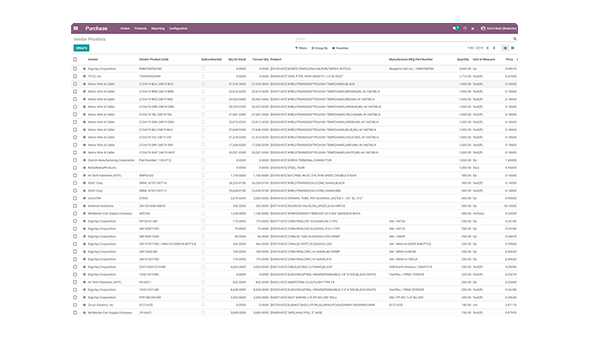Open the CoorsTek vendor cell
Screen dimensions: 590x360
pos(94,198)
